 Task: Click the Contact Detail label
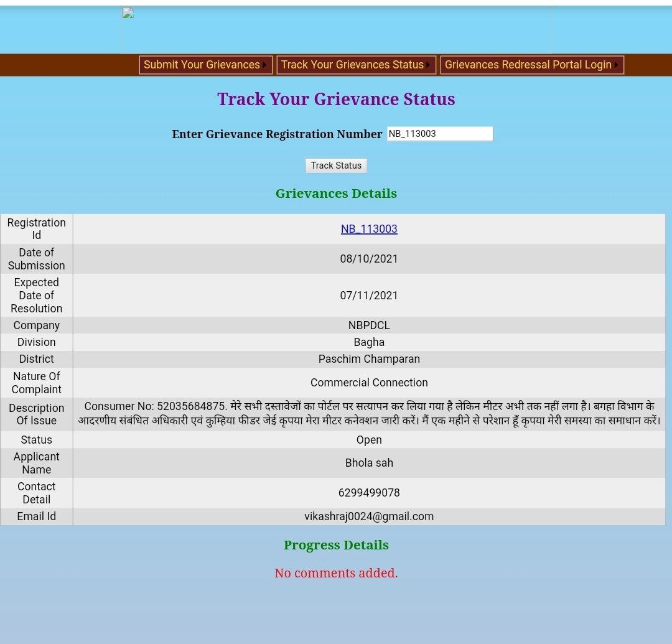click(x=37, y=493)
